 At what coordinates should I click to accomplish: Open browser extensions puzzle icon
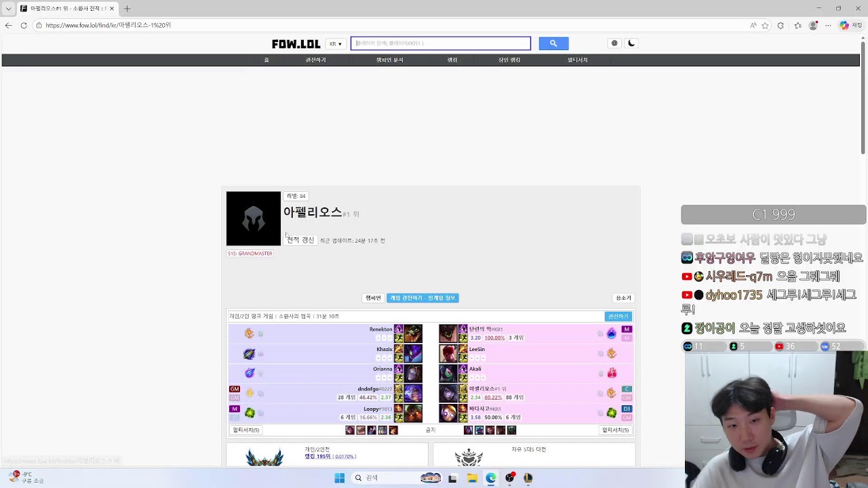coord(781,25)
